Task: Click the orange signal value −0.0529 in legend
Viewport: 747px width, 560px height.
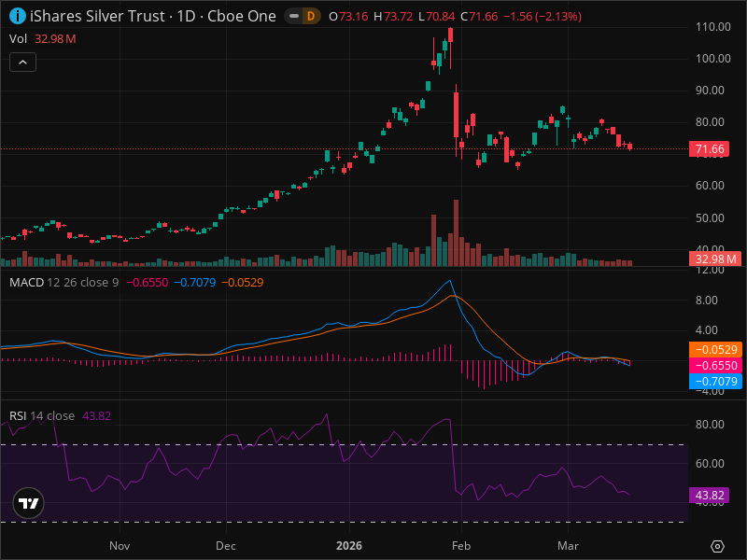Action: (x=243, y=283)
